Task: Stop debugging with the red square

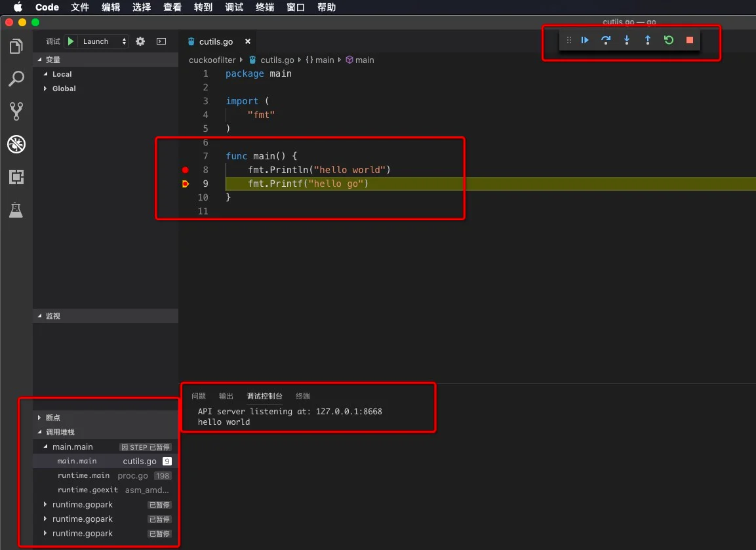Action: coord(690,41)
